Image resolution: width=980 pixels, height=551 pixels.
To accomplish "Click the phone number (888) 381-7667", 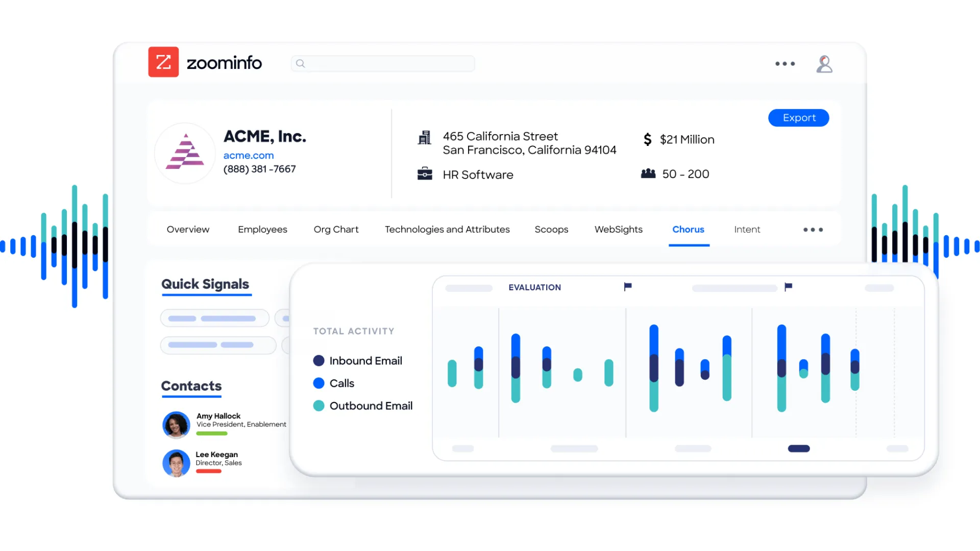I will pyautogui.click(x=259, y=169).
